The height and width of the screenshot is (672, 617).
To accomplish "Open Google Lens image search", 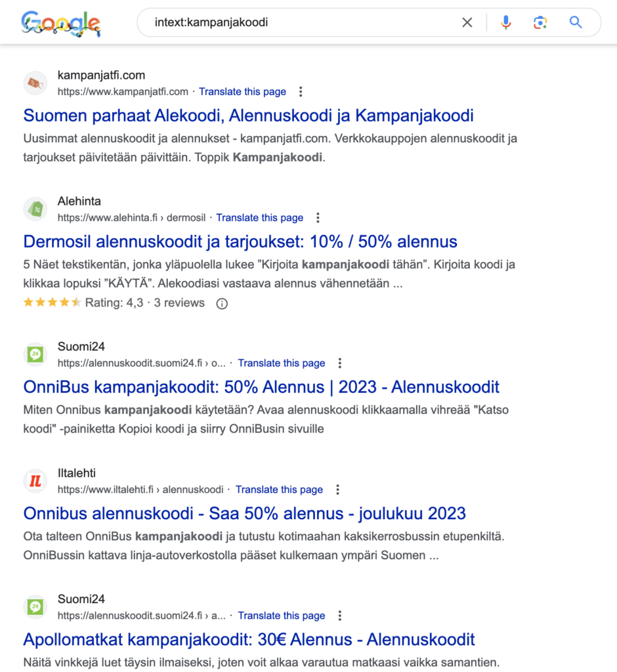I will tap(540, 23).
